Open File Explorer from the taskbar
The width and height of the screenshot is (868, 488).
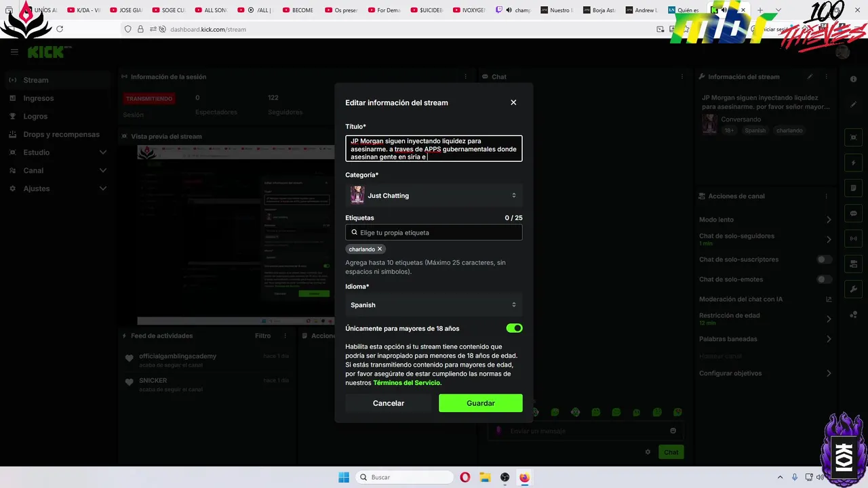pyautogui.click(x=485, y=477)
